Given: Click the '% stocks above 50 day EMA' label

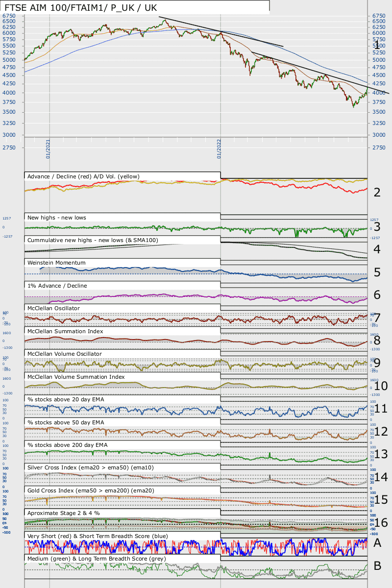Looking at the screenshot, I should pos(66,422).
